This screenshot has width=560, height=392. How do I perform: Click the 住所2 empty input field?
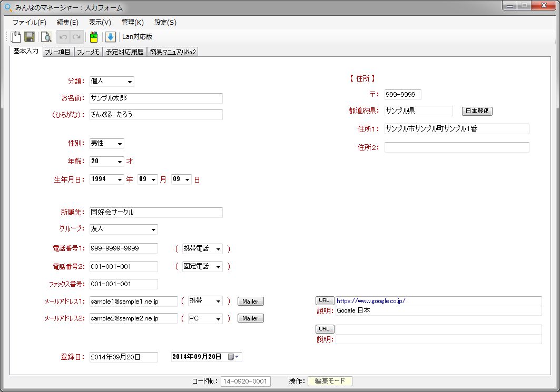tap(456, 147)
